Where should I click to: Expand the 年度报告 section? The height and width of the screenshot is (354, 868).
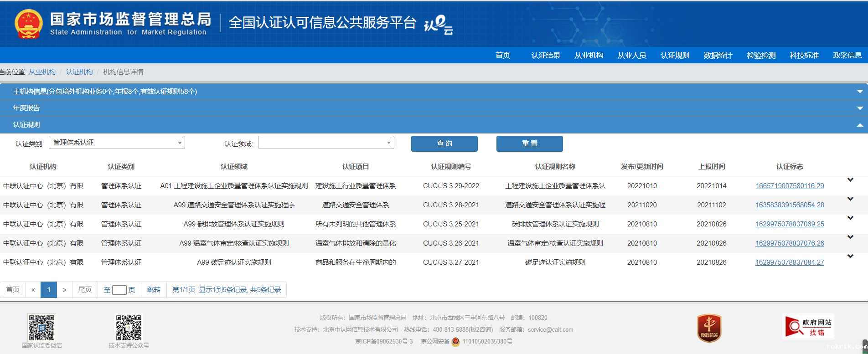tap(859, 108)
